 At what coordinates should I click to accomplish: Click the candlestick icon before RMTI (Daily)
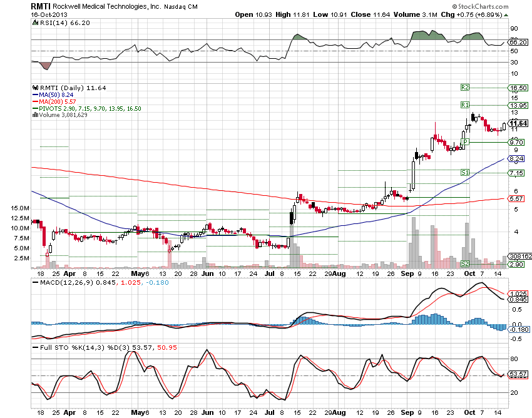click(36, 88)
